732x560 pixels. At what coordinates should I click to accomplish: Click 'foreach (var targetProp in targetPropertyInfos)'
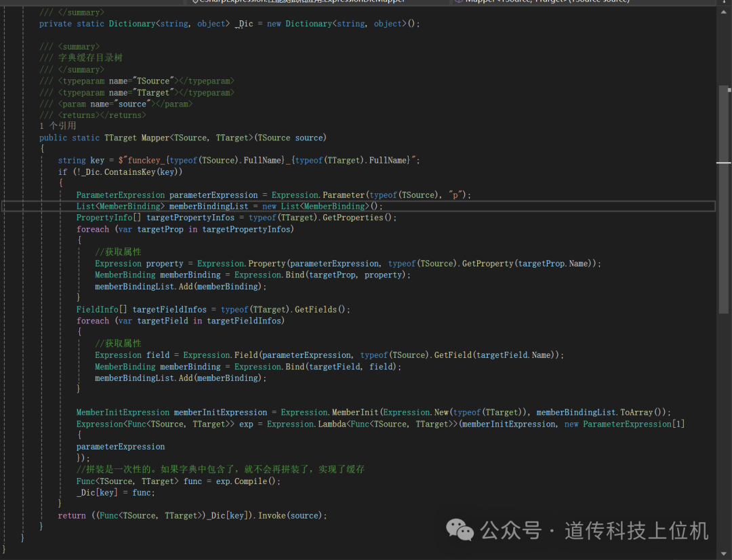coord(185,229)
